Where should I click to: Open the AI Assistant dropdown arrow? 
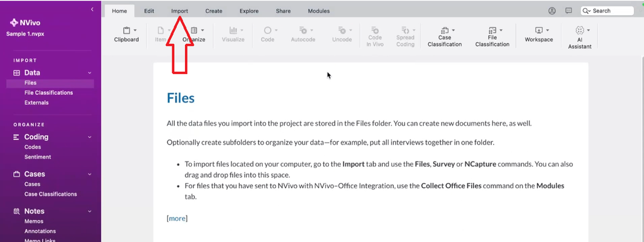coord(589,30)
